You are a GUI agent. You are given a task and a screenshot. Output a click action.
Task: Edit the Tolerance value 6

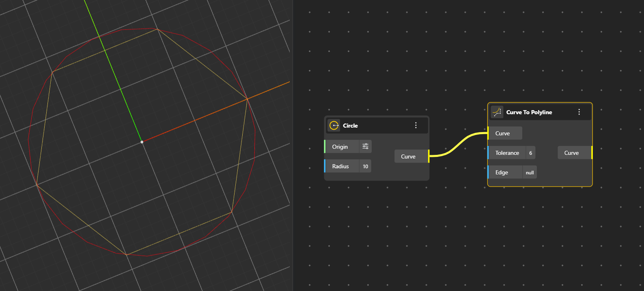point(530,153)
